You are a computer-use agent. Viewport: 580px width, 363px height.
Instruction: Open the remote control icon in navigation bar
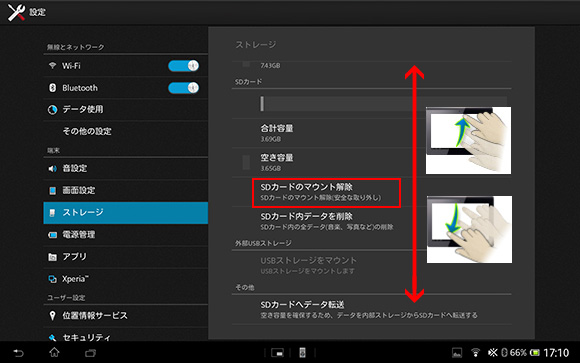pos(302,353)
